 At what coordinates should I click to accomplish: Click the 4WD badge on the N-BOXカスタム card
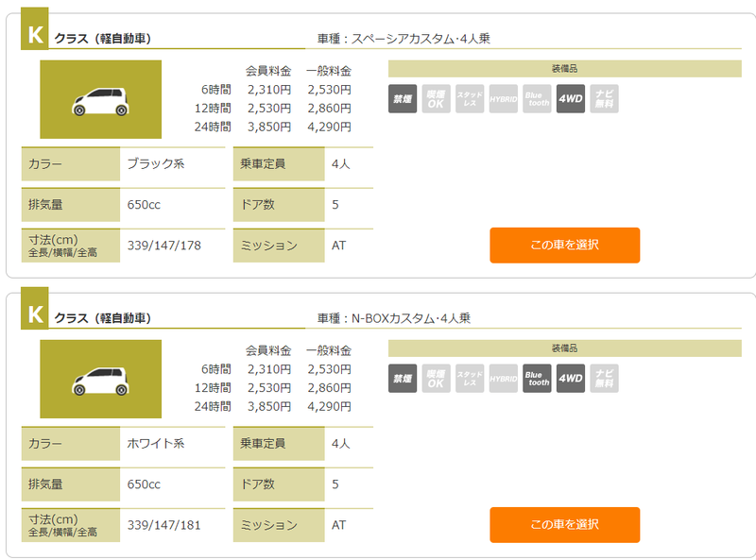click(x=571, y=379)
